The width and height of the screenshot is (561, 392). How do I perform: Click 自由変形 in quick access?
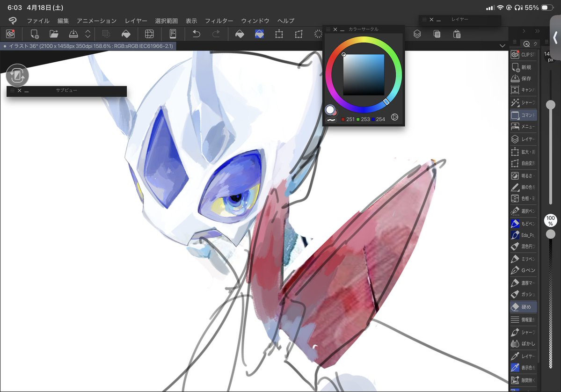pyautogui.click(x=524, y=163)
